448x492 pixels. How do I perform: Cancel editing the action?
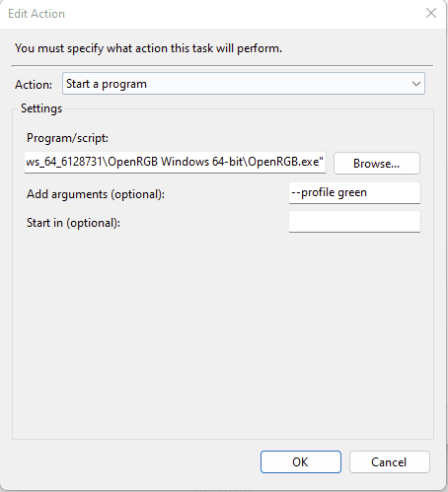tap(390, 462)
